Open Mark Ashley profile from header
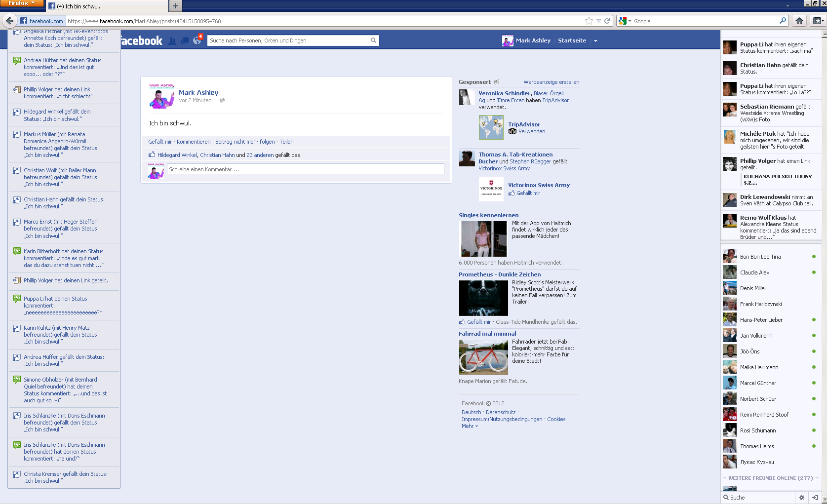The height and width of the screenshot is (504, 827). [x=533, y=40]
